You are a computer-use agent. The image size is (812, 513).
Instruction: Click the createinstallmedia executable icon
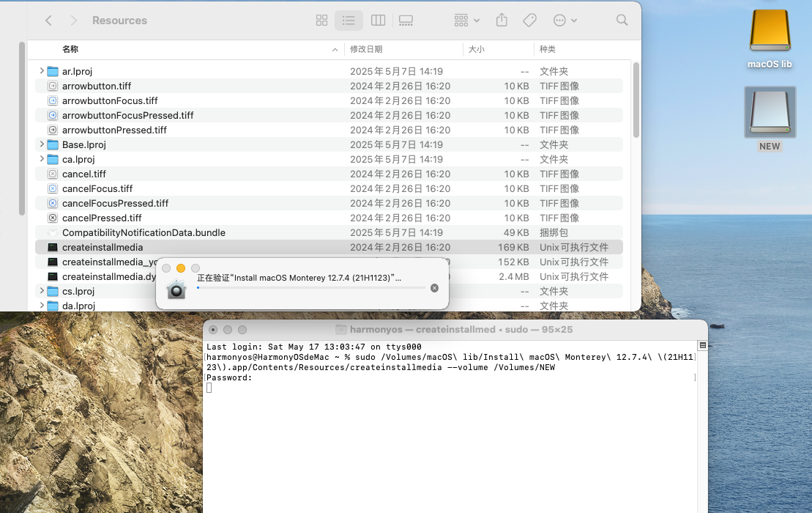pyautogui.click(x=53, y=247)
